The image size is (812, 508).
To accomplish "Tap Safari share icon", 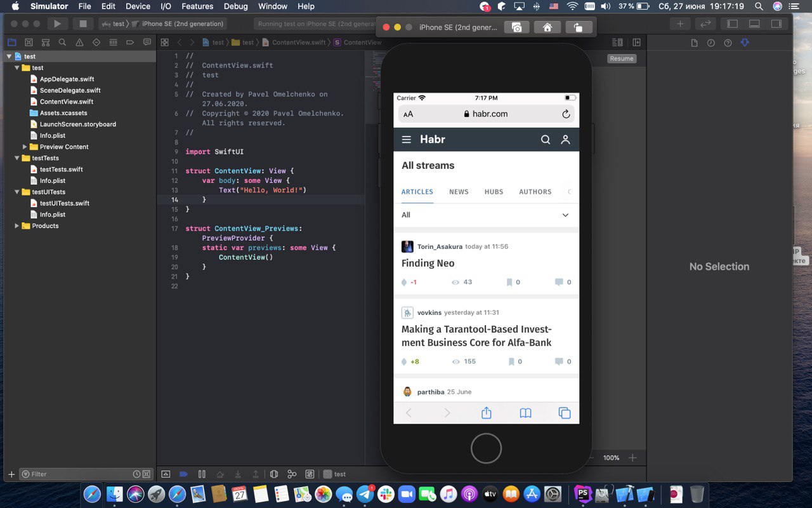I will pyautogui.click(x=487, y=413).
